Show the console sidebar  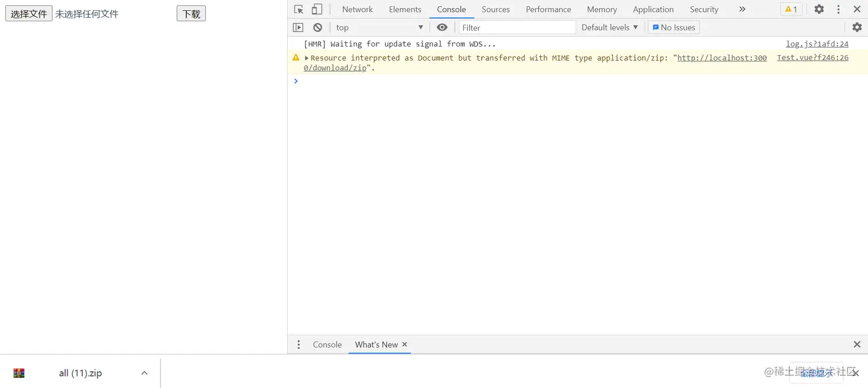[298, 28]
